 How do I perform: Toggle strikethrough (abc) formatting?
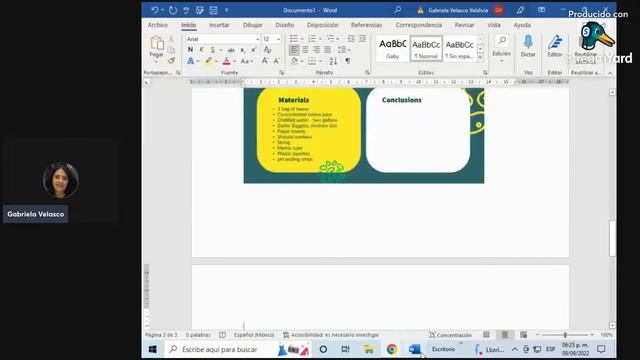[231, 50]
